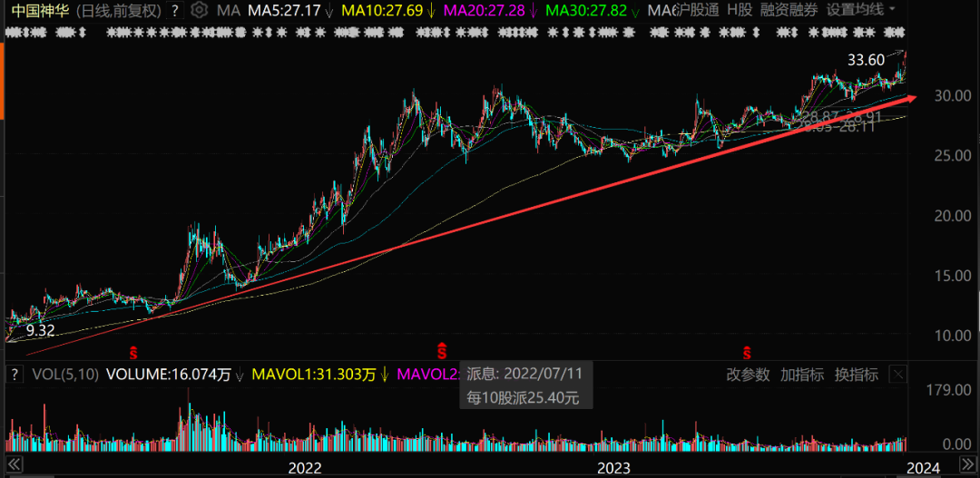Select the H股 link
This screenshot has height=478, width=980.
point(740,10)
